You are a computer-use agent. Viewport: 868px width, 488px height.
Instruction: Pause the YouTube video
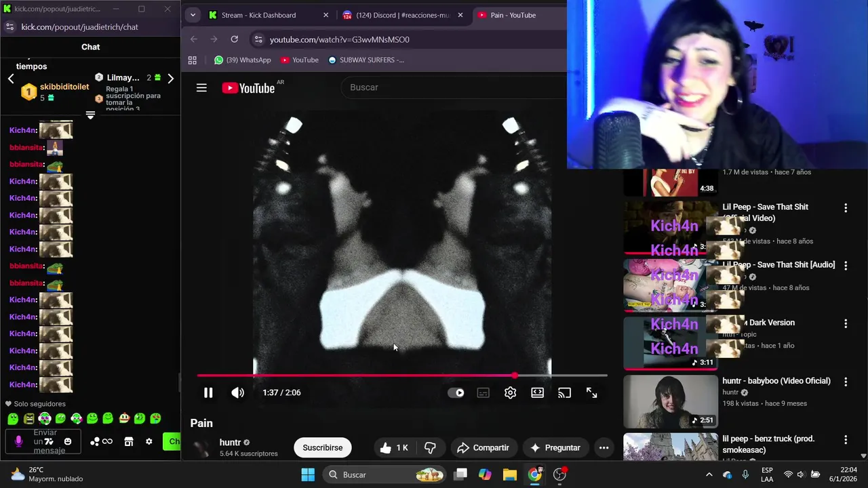[208, 392]
